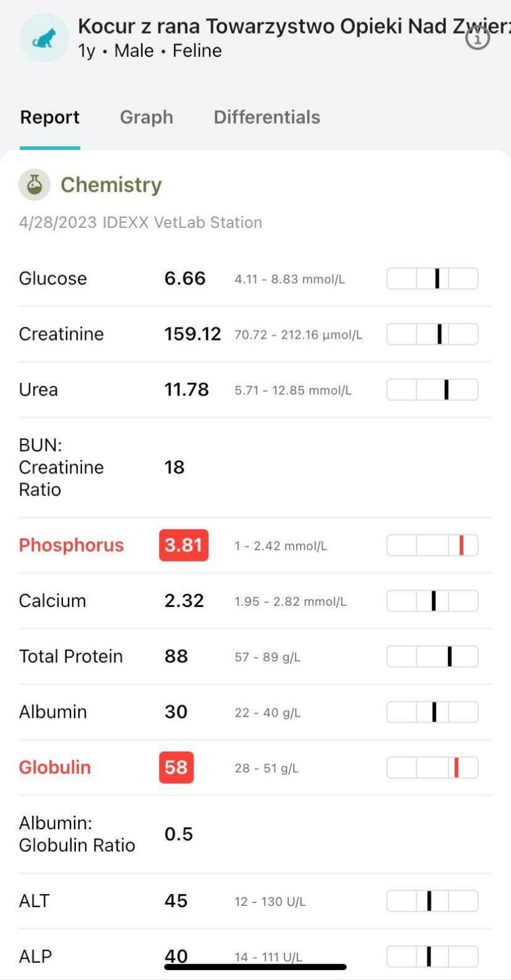Tap the red Phosphorus 3.81 value
Screen dimensions: 511x980
184,545
